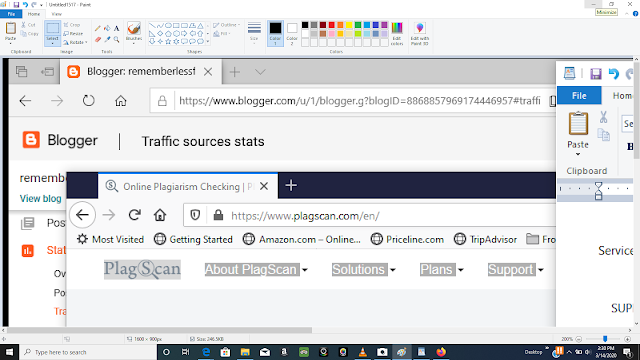Viewport: 640px width, 360px height.
Task: Open Firefox from the taskbar
Action: click(x=441, y=352)
